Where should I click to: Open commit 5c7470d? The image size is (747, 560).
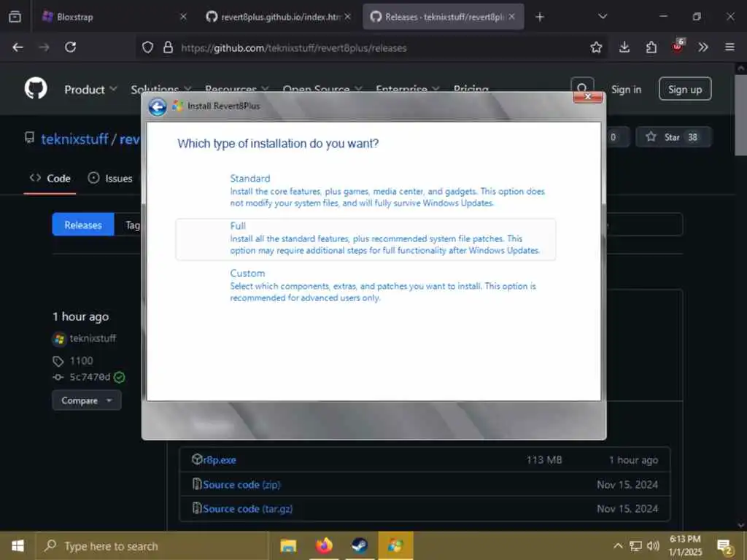[90, 377]
